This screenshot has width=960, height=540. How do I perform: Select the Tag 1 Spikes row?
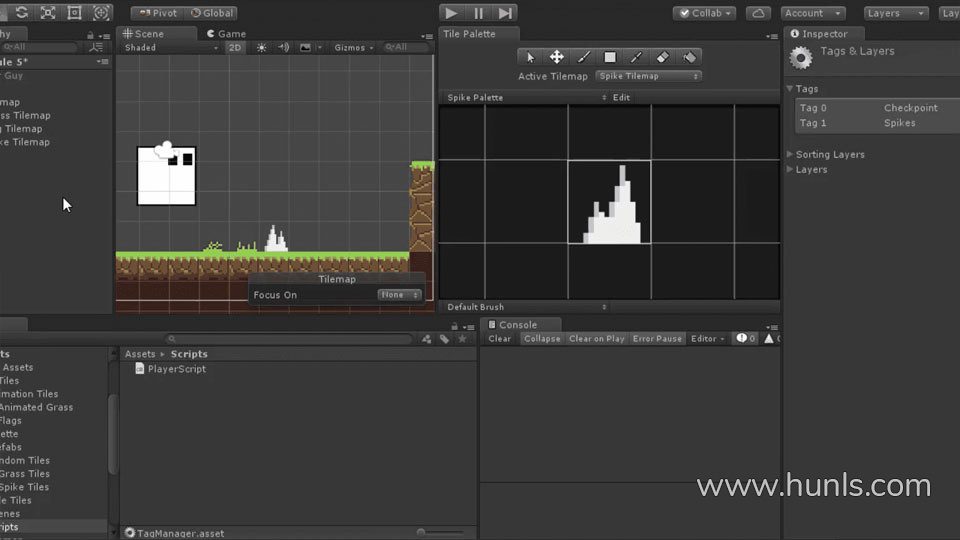(877, 123)
